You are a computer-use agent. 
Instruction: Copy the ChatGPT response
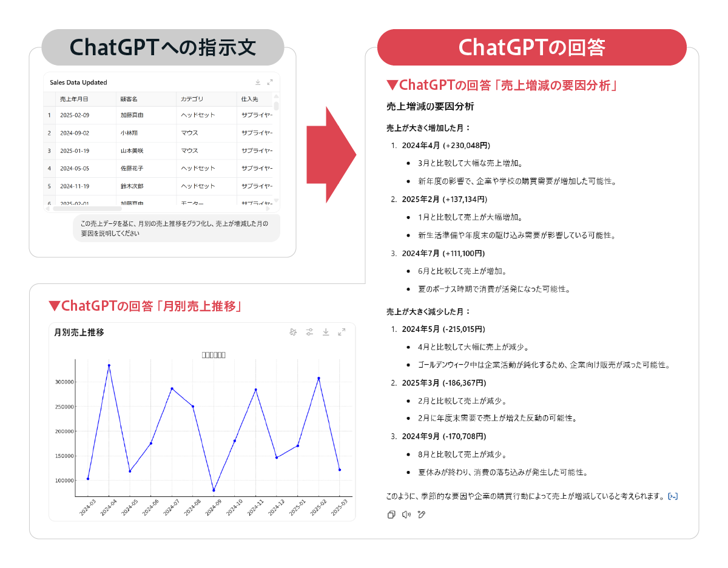(391, 515)
